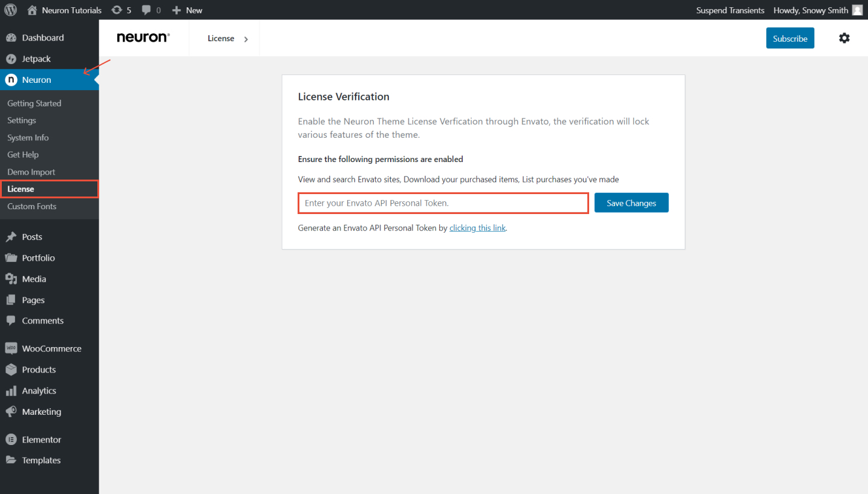Click the Pages icon in sidebar
868x494 pixels.
click(11, 300)
